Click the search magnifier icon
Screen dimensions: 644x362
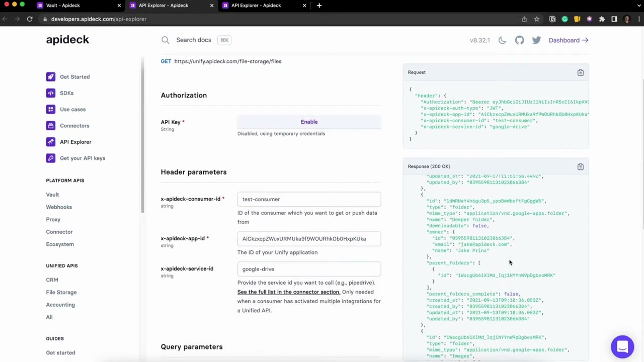pyautogui.click(x=165, y=40)
